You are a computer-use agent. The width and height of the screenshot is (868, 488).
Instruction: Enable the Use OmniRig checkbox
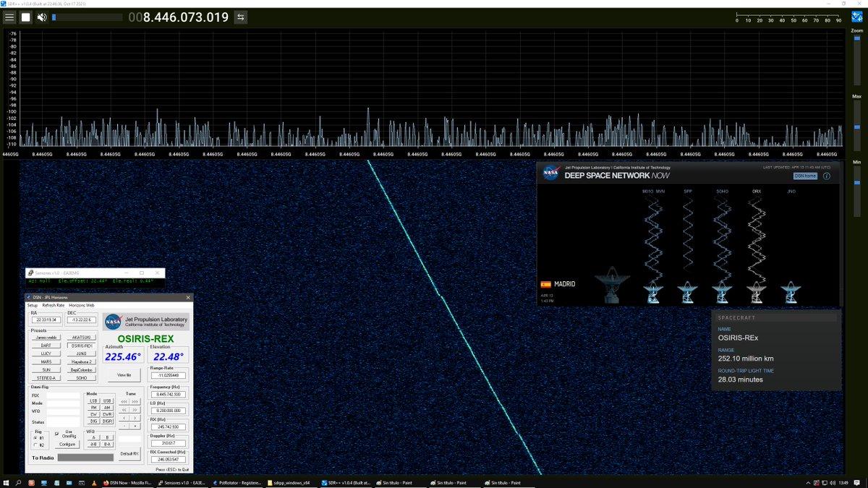pyautogui.click(x=56, y=435)
